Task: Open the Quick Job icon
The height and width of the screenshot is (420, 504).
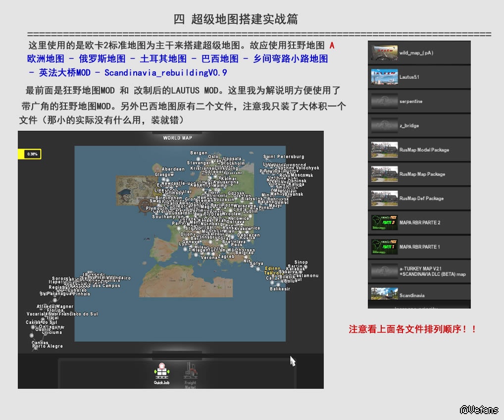Action: click(x=161, y=372)
